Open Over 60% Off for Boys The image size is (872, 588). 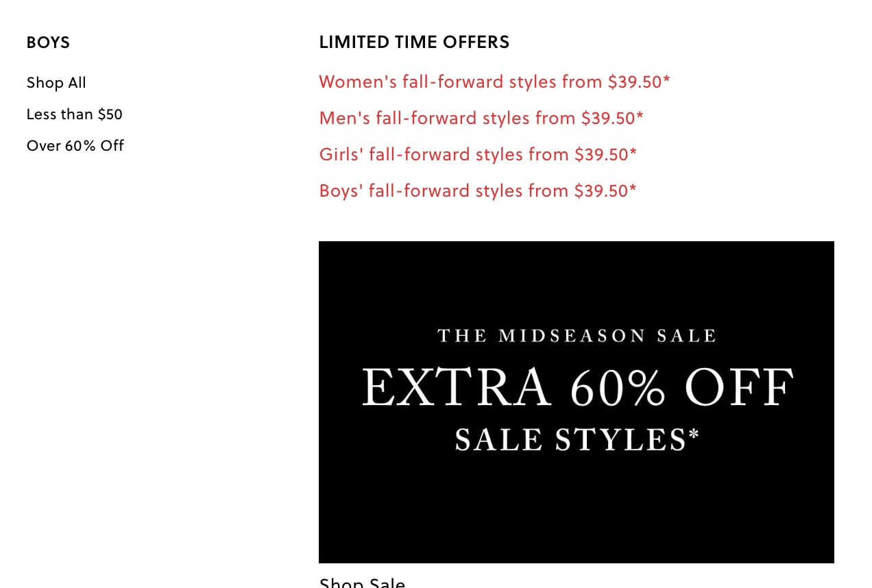point(75,146)
